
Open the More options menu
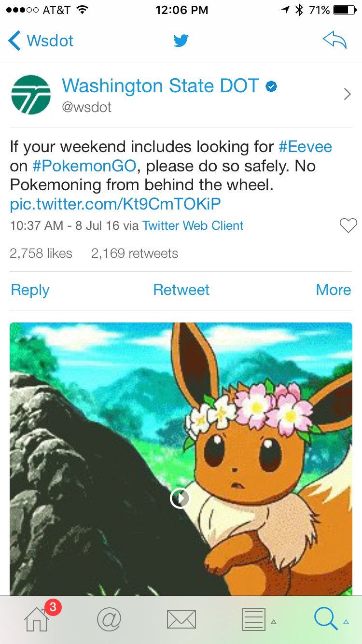(333, 290)
